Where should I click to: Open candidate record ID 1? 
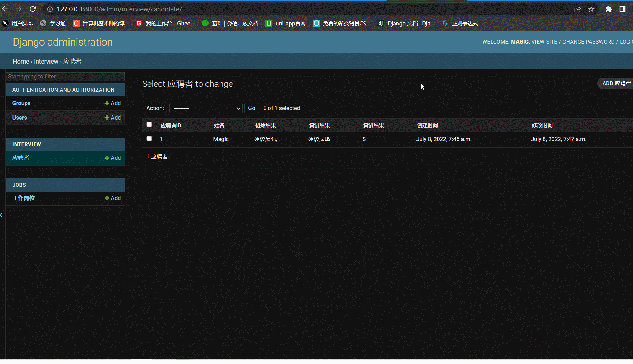[161, 139]
